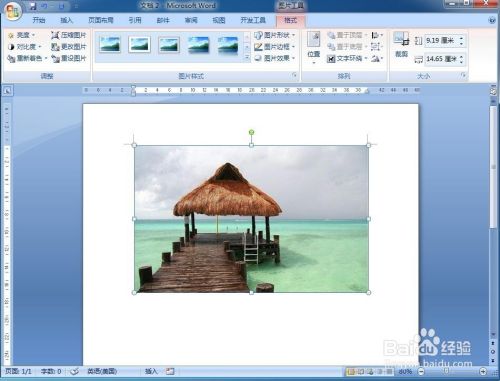Open the 视图 (View) tab

pyautogui.click(x=219, y=20)
